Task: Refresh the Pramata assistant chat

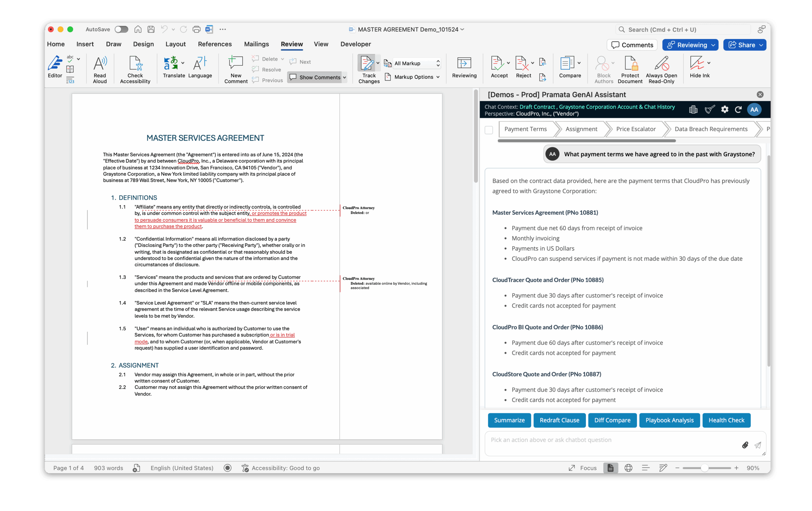Action: point(738,109)
